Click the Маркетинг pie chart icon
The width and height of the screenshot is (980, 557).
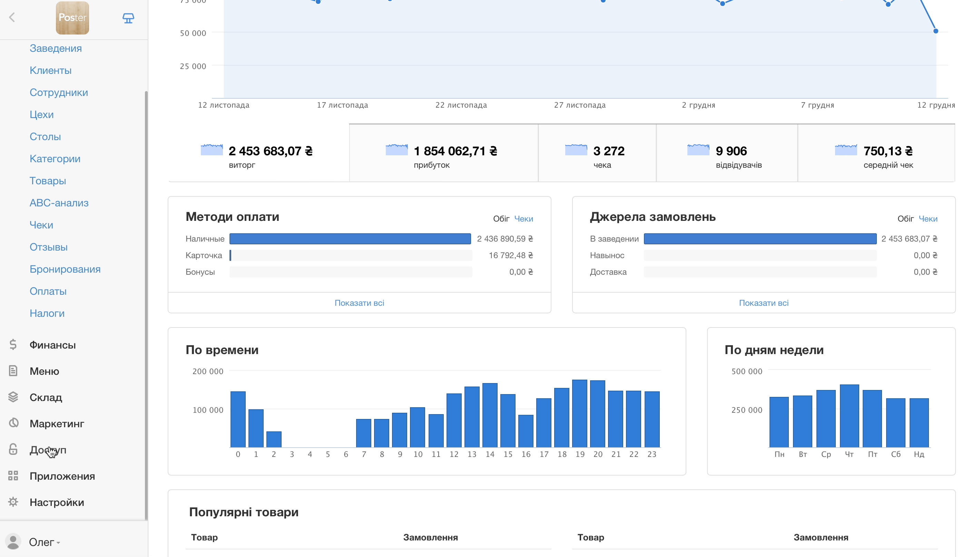pyautogui.click(x=13, y=423)
